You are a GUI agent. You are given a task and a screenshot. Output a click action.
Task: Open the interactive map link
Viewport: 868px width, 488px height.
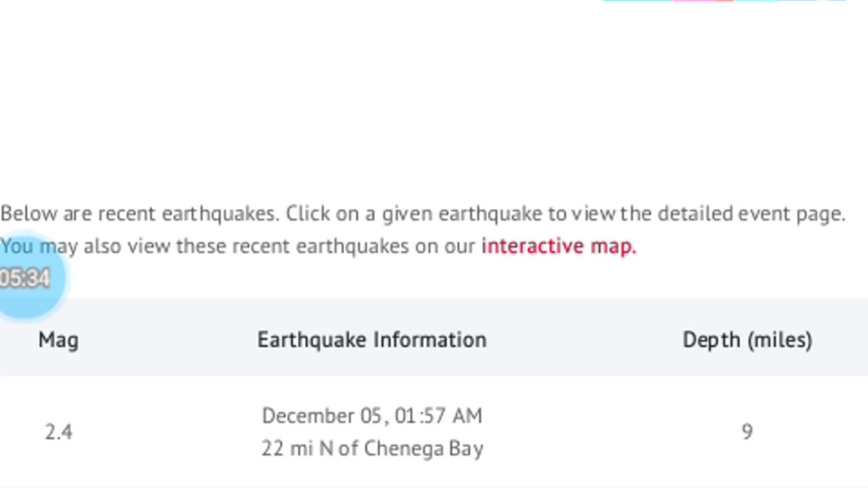[x=558, y=246]
